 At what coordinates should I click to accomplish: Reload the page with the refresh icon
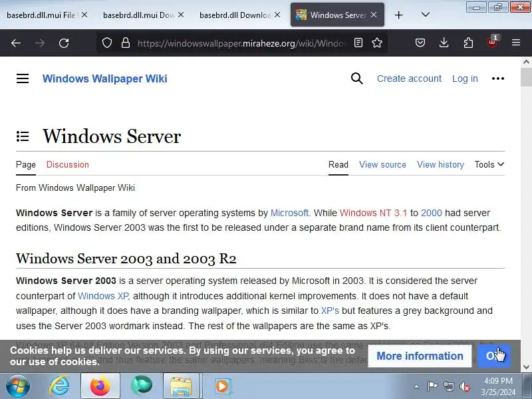click(x=64, y=43)
